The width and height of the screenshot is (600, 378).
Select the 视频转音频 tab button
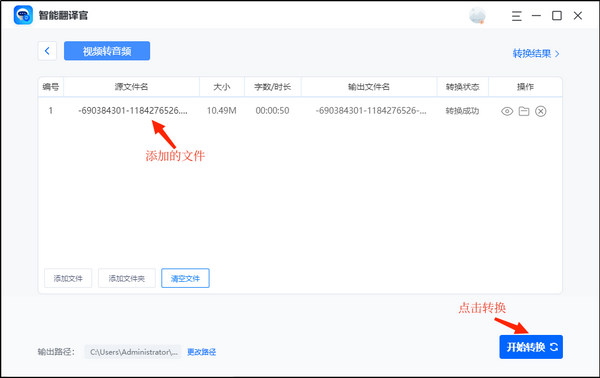(x=107, y=51)
